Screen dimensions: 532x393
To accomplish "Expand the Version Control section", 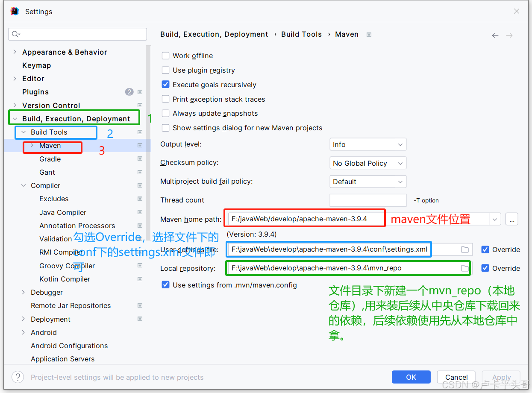I will pos(15,105).
